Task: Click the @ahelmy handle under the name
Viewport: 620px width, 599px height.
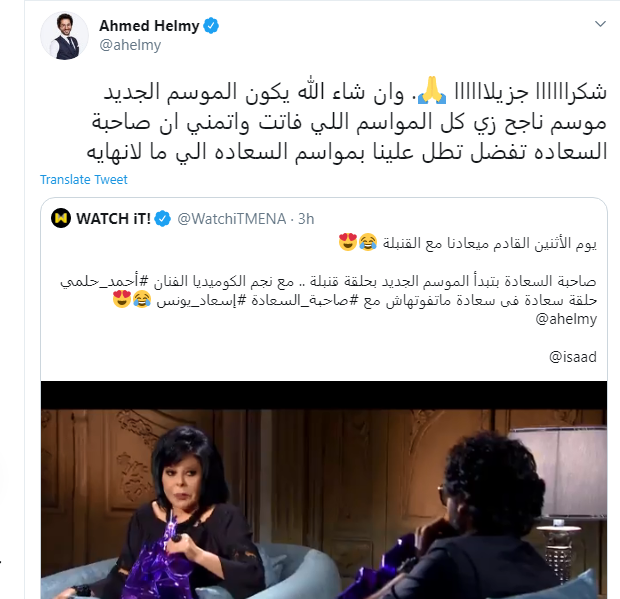Action: (x=130, y=45)
